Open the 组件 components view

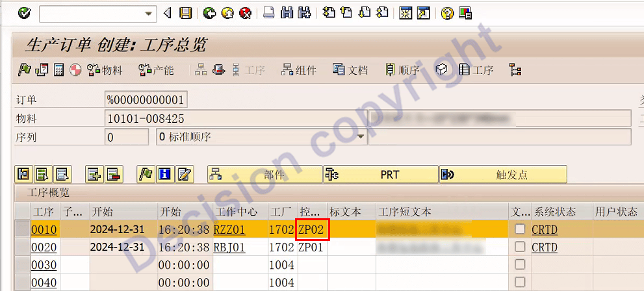point(299,70)
